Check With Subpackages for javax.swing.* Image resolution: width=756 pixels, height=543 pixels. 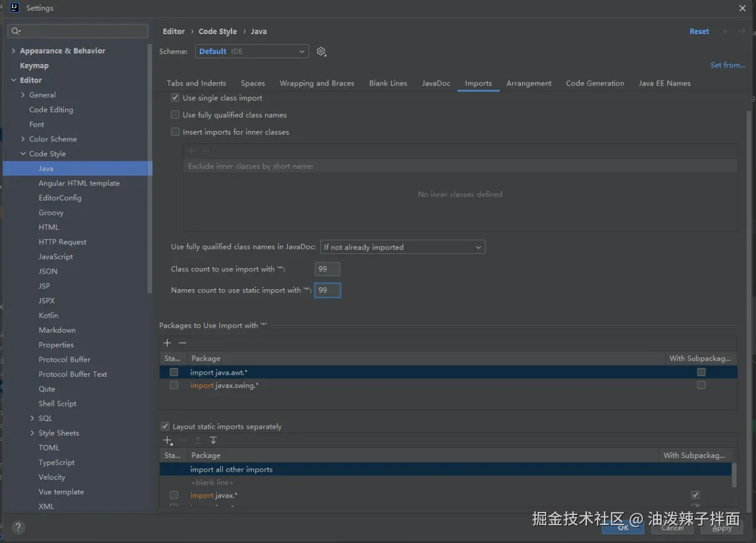[701, 385]
